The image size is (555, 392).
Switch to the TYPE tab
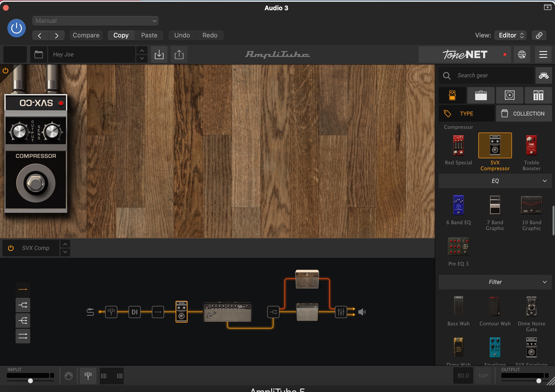coord(466,114)
